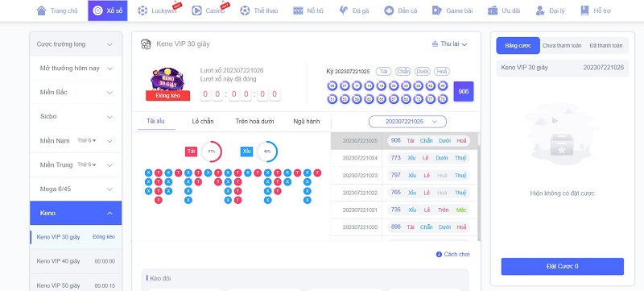Screen dimensions: 644x291
Task: Open the Xổ số lottery section
Action: pos(108,10)
